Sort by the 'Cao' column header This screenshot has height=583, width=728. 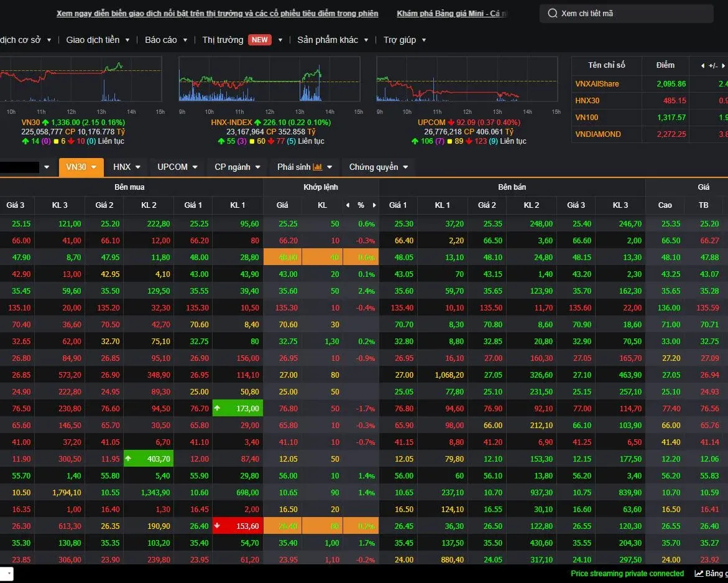click(x=665, y=205)
